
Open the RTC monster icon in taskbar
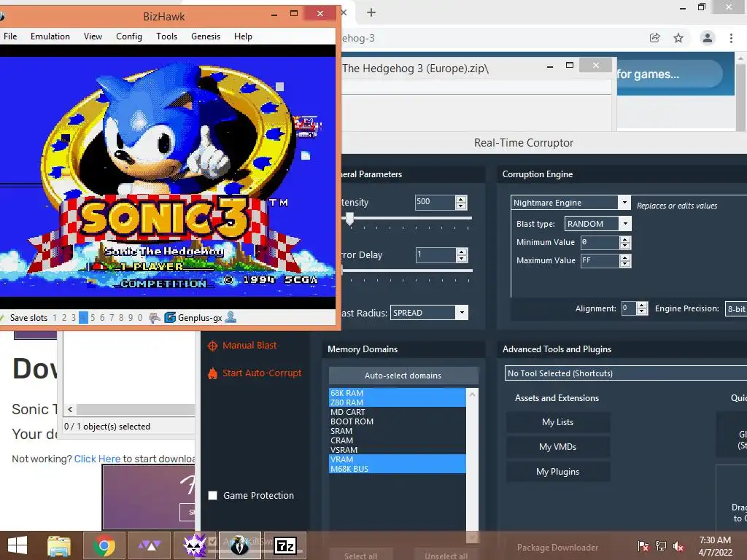(x=194, y=545)
